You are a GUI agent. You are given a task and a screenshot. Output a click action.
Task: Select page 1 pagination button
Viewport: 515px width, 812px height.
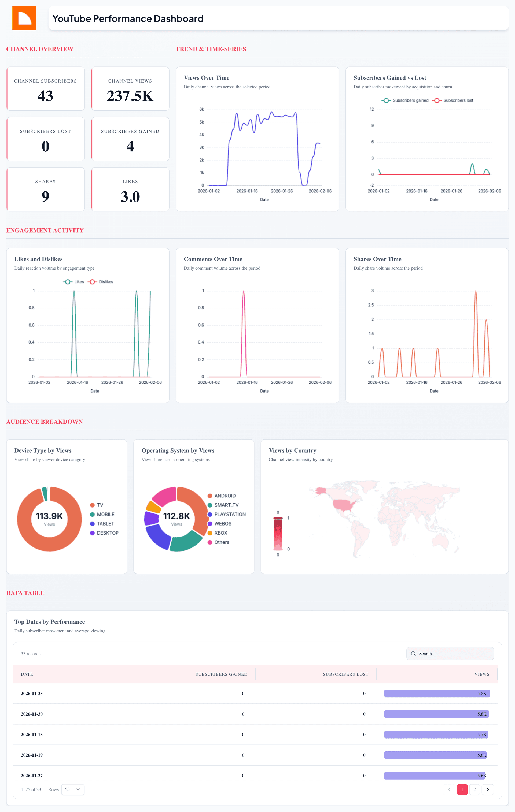pyautogui.click(x=462, y=789)
